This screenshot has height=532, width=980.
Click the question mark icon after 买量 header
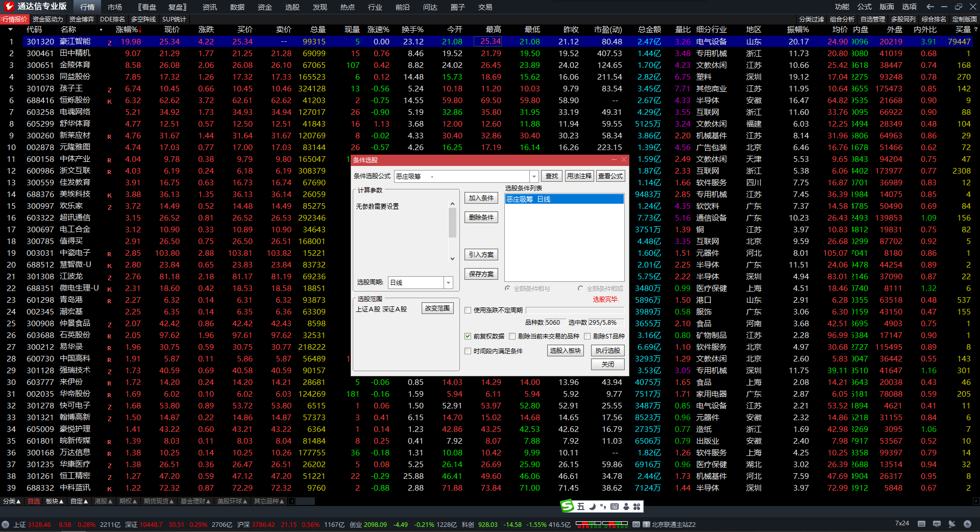pos(976,30)
